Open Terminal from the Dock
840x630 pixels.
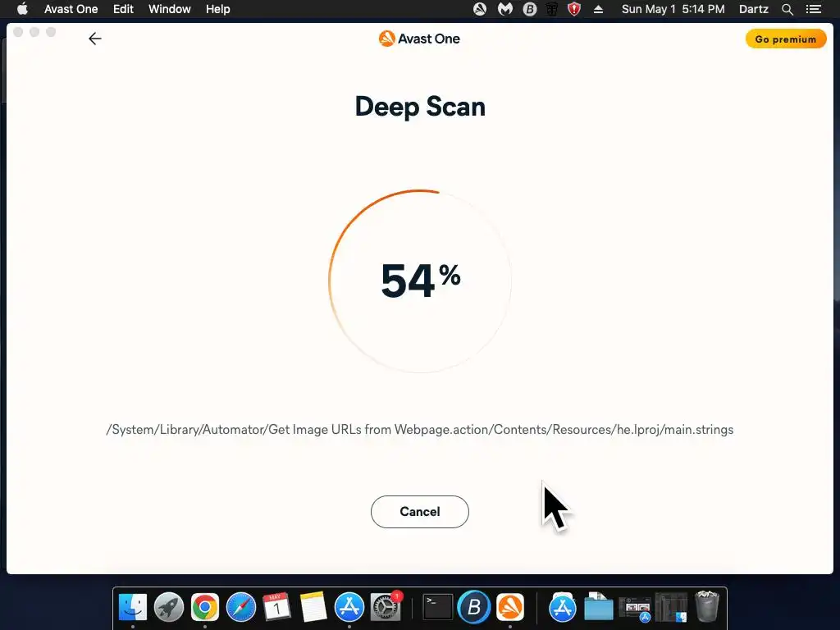438,608
